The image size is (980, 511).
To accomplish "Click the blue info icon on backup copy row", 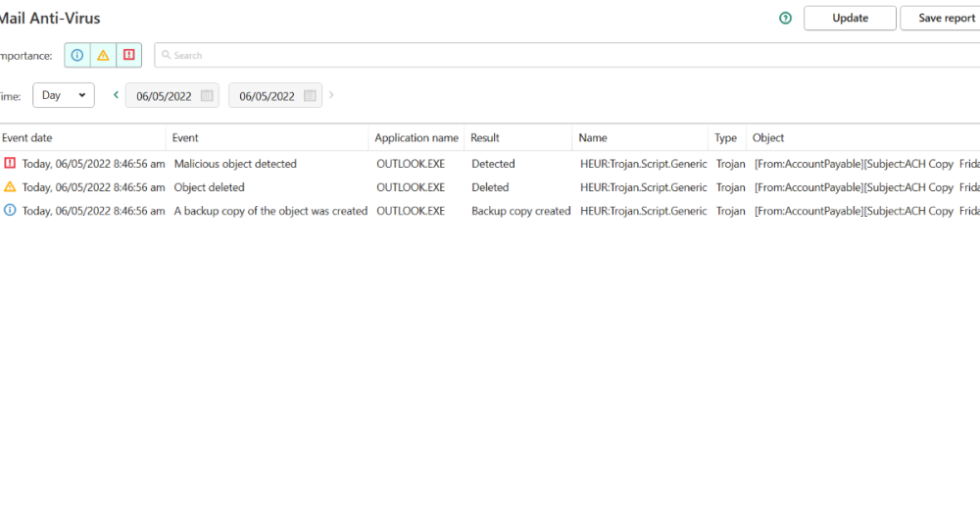I will tap(10, 210).
